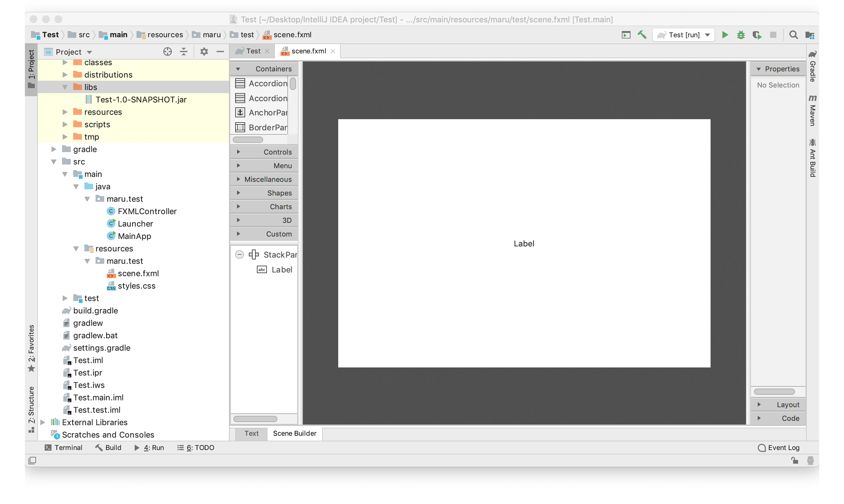Close the scene.fxml tab
Screen dimensions: 844x504
click(x=333, y=51)
